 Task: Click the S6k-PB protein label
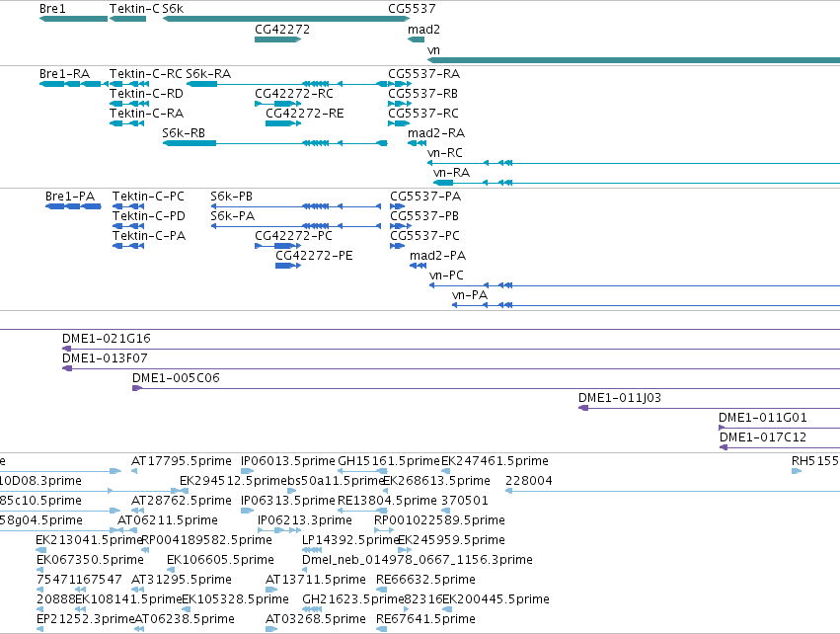tap(231, 197)
